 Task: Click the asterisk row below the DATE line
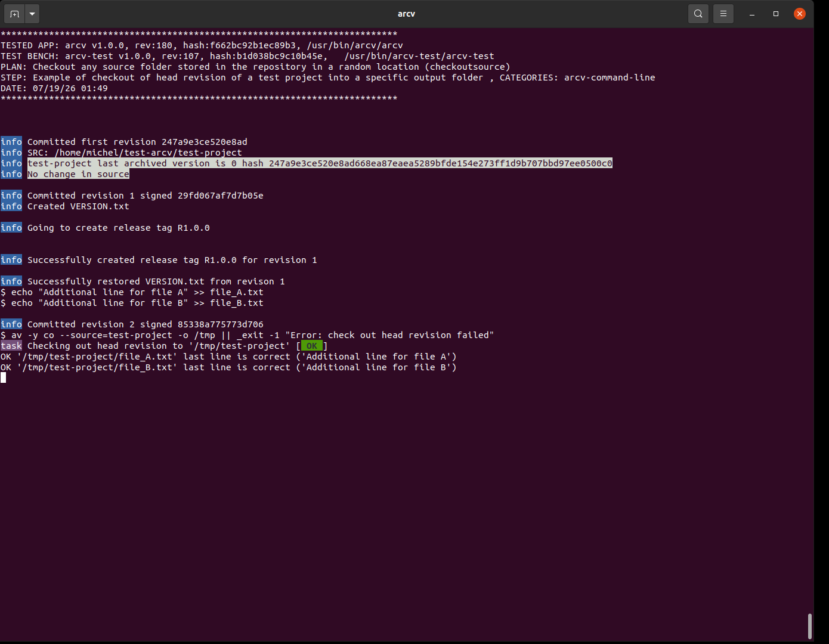pyautogui.click(x=199, y=99)
